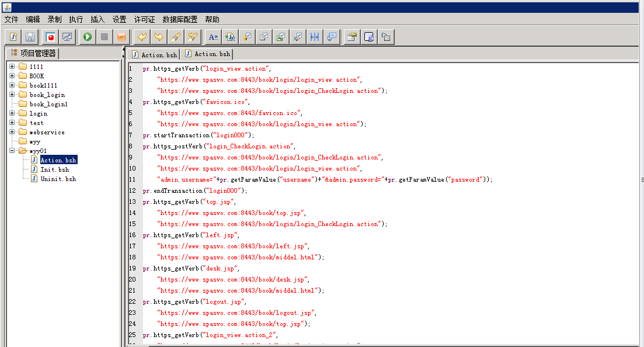Screen dimensions: 644x347
Task: Click the 项目管理器 panel tab
Action: [34, 53]
